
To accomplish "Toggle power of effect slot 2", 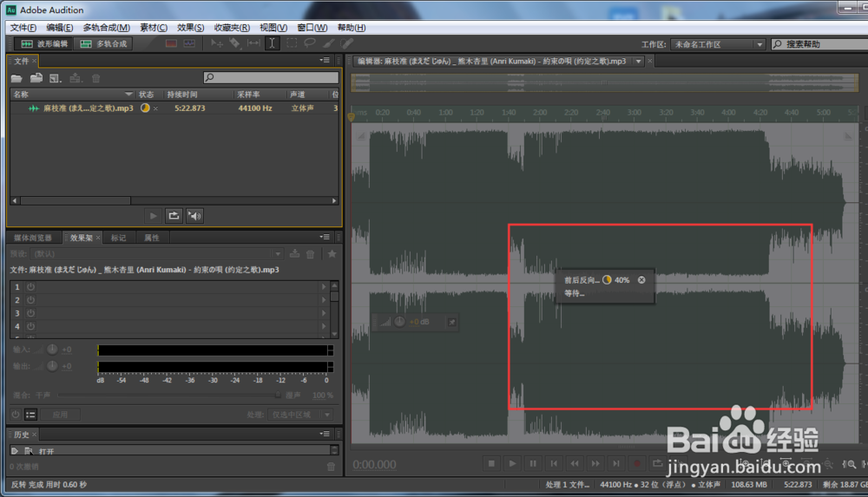I will (31, 300).
